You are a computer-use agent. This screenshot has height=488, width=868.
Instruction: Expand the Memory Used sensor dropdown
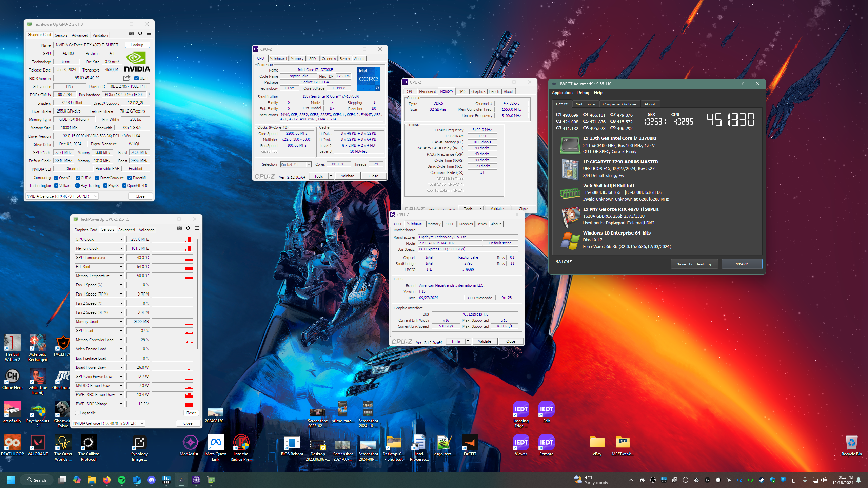click(x=121, y=322)
